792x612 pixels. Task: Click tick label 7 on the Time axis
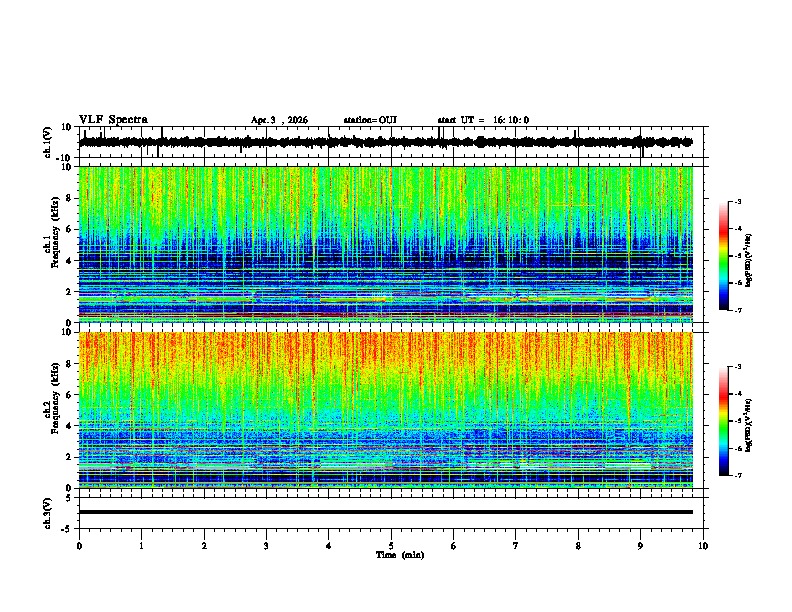tap(516, 546)
